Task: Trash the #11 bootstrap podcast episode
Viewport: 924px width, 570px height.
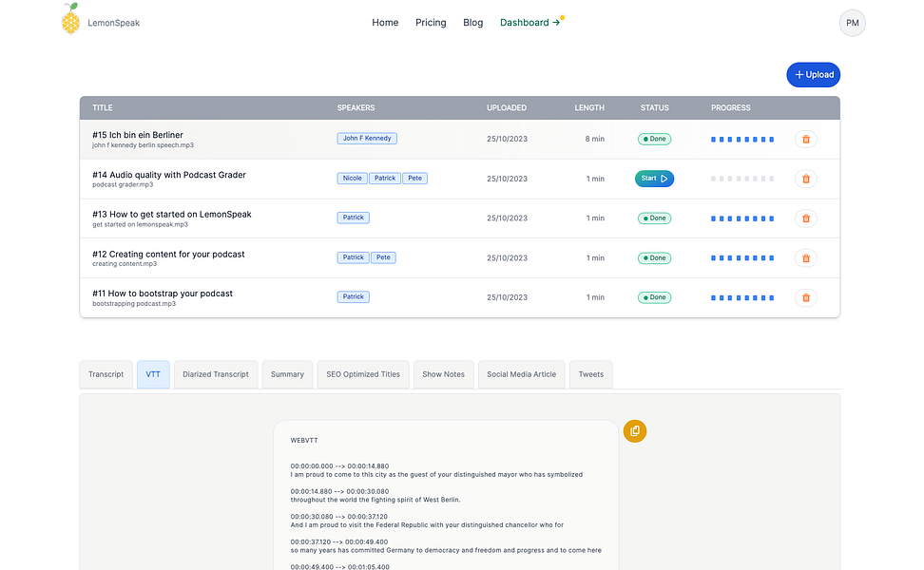Action: point(805,297)
